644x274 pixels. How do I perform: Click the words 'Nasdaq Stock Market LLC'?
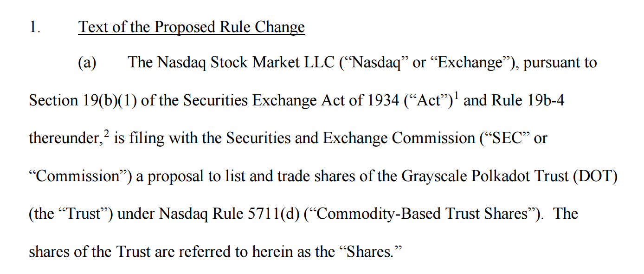click(x=246, y=63)
